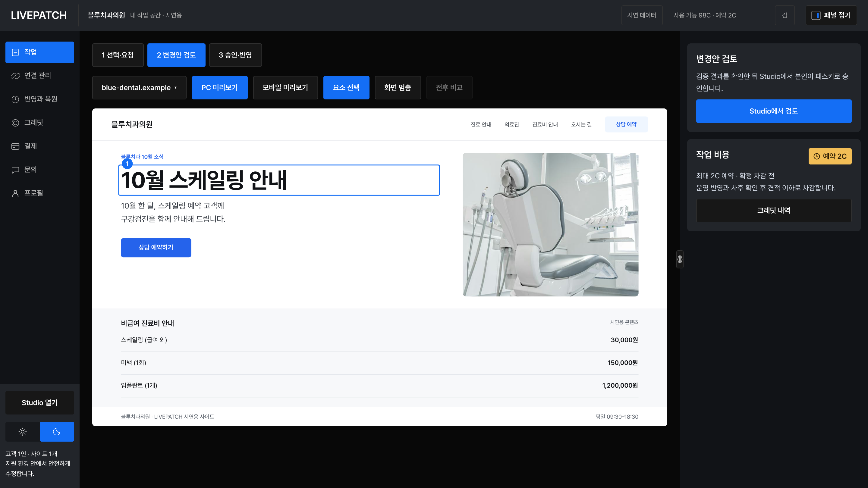Image resolution: width=868 pixels, height=488 pixels.
Task: Toggle 요소 선택 mode
Action: coord(346,88)
